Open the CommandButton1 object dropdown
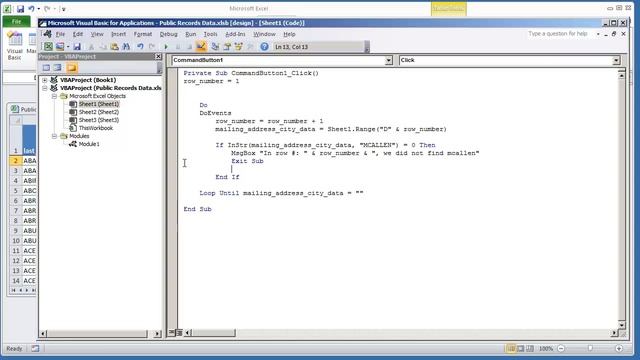Screen dimensions: 640x360 [x=389, y=60]
